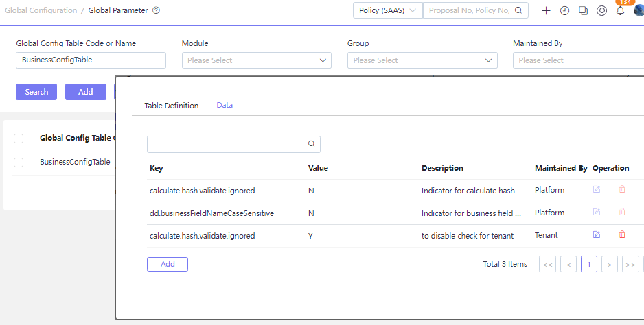Delete the Tenant row entry

tap(622, 235)
